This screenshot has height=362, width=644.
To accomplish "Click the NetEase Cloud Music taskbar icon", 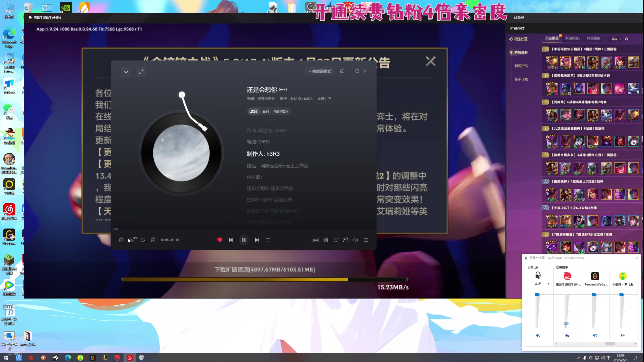I will tap(130, 358).
